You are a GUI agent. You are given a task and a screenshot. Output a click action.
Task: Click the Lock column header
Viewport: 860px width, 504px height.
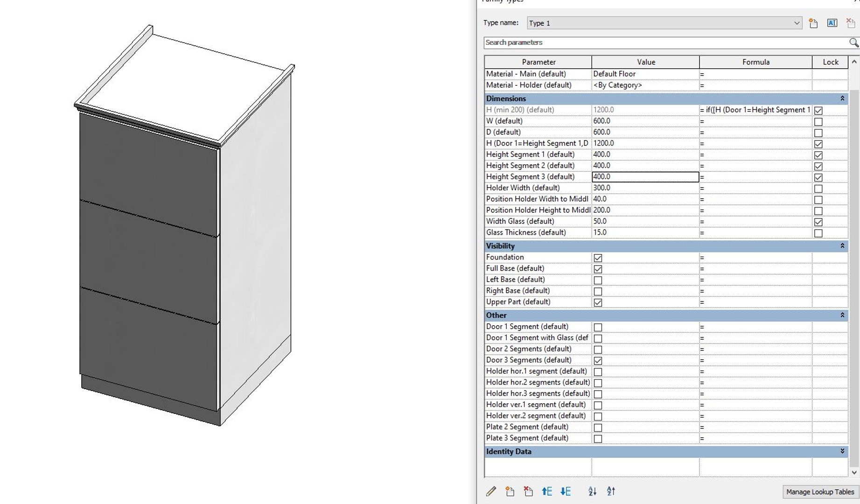pyautogui.click(x=830, y=62)
